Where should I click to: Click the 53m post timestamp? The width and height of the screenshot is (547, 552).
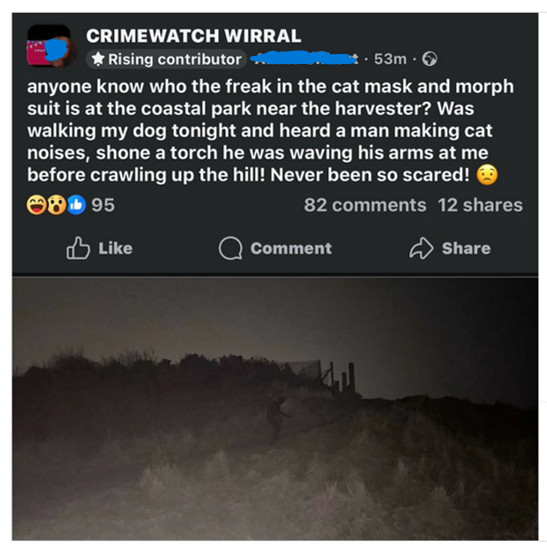coord(390,59)
